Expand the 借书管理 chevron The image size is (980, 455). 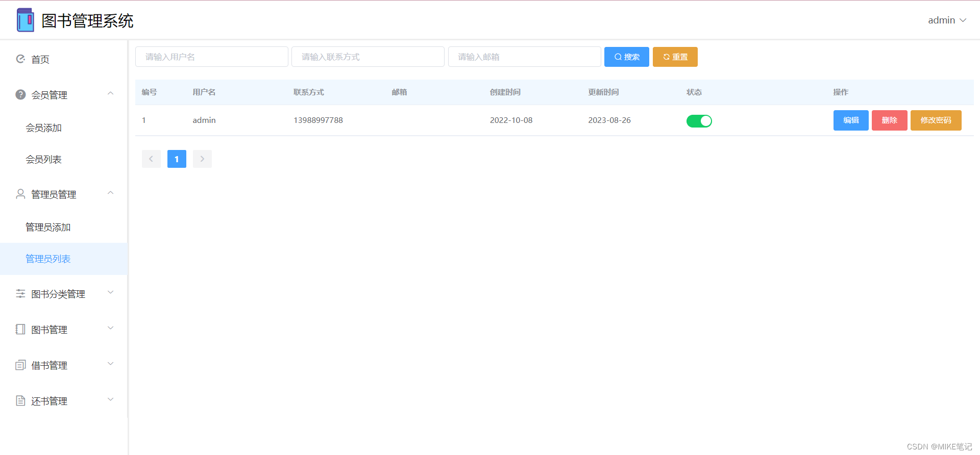(x=110, y=364)
